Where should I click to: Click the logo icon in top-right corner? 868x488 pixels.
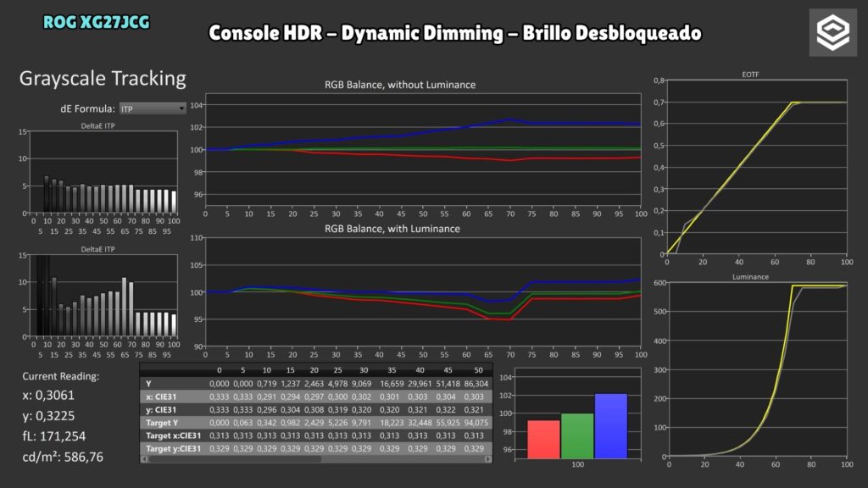coord(833,32)
